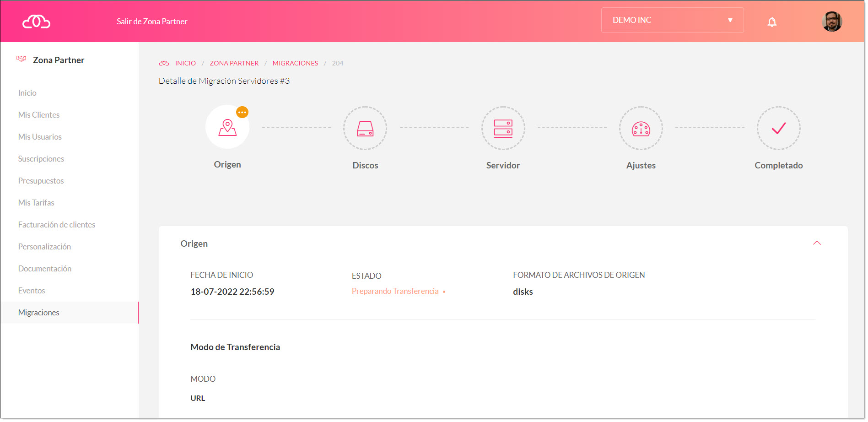Open Mis Clientes in sidebar
Image resolution: width=868 pixels, height=422 pixels.
(x=39, y=115)
